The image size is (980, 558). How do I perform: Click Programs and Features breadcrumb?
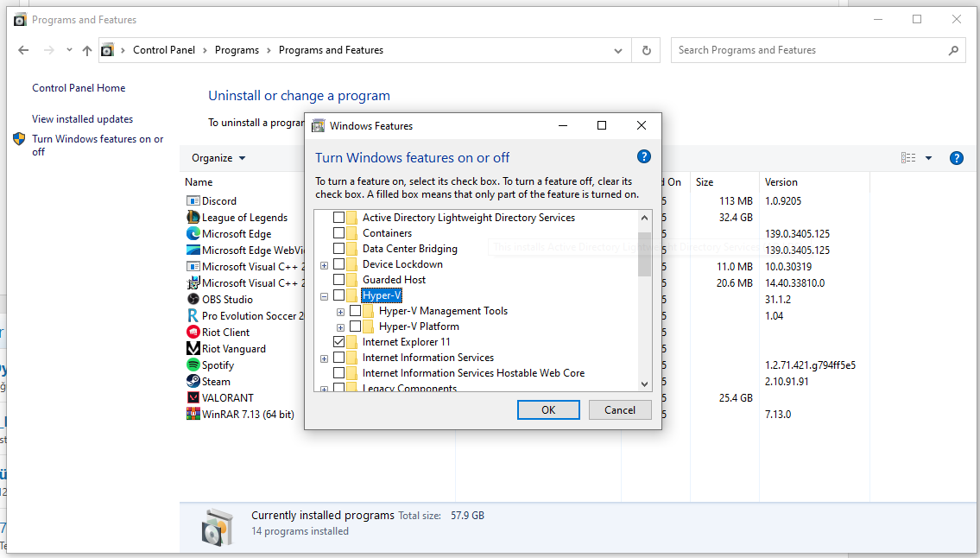click(331, 50)
